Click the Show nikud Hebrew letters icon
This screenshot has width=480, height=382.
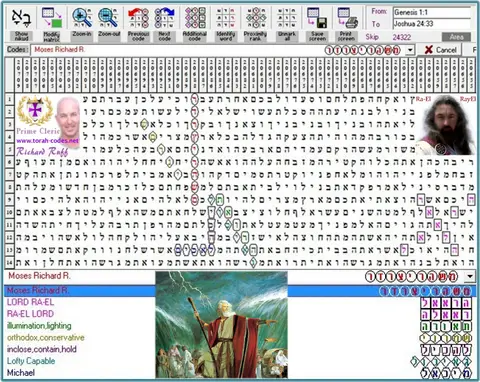tap(22, 18)
